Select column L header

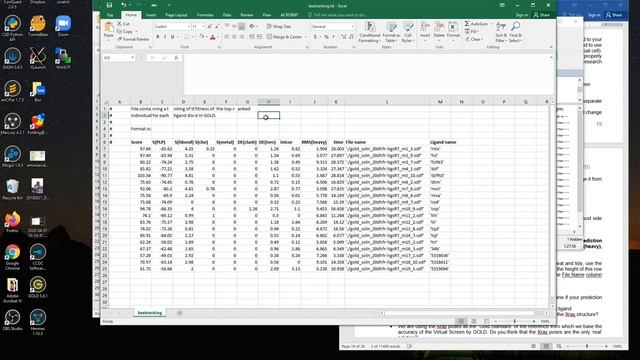387,102
